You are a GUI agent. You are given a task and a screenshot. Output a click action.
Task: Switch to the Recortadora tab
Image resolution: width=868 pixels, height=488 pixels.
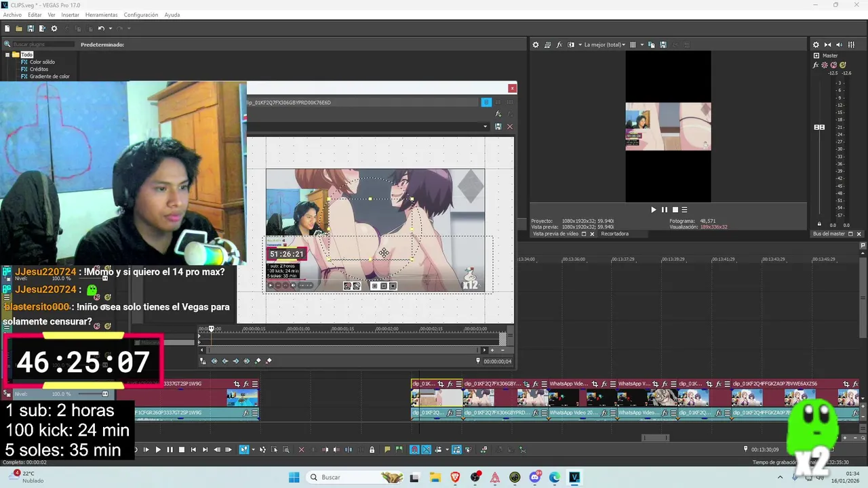pyautogui.click(x=615, y=234)
